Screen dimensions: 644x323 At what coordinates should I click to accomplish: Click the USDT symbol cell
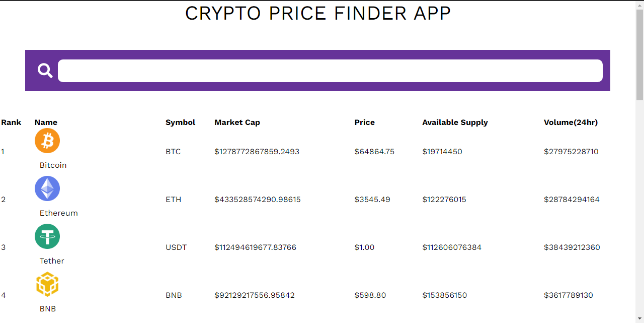(176, 247)
